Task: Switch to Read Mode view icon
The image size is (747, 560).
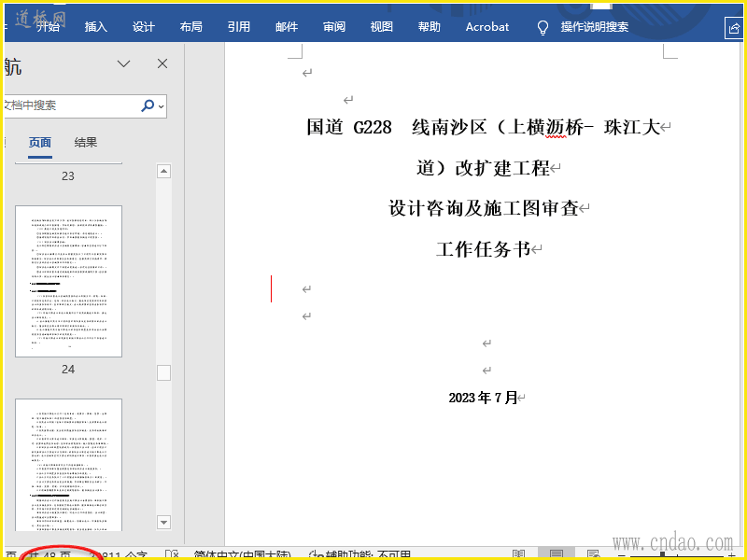Action: 519,554
